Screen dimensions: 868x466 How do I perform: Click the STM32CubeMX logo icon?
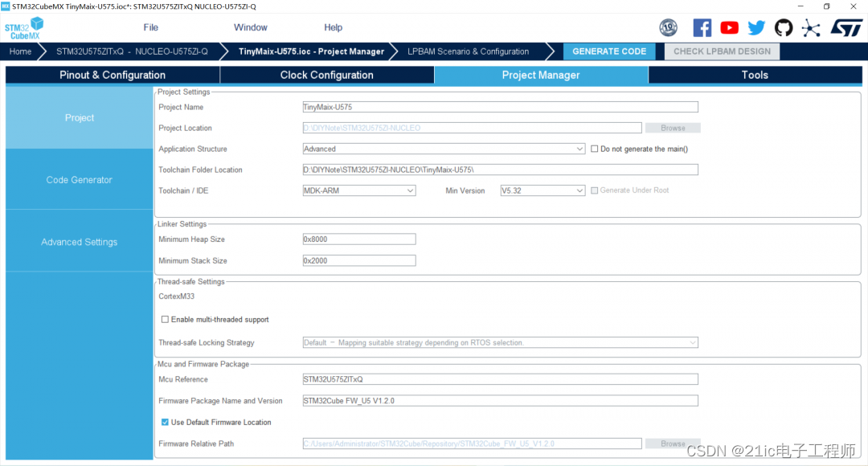click(24, 27)
